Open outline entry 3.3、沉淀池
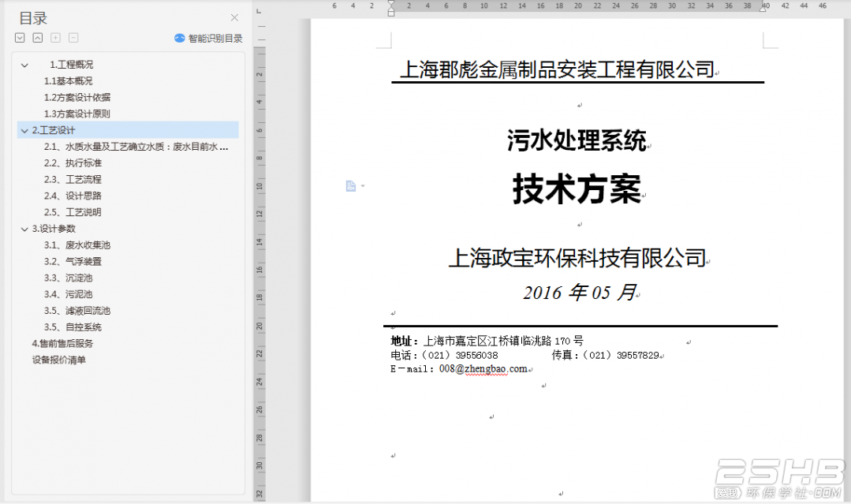 click(69, 278)
